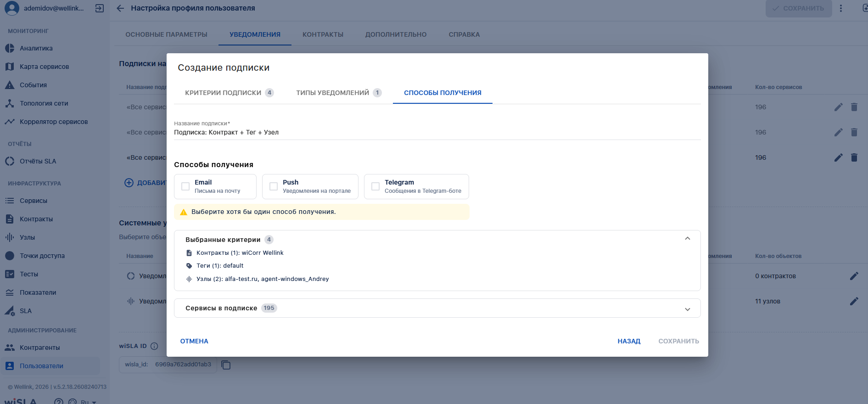Viewport: 868px width, 404px height.
Task: Click the "0 контрактов" cell
Action: pos(775,276)
